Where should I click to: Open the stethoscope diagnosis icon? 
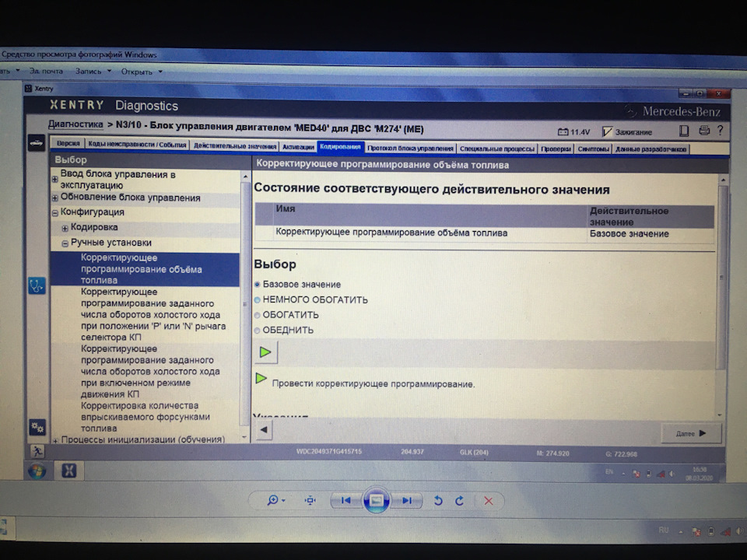(37, 285)
